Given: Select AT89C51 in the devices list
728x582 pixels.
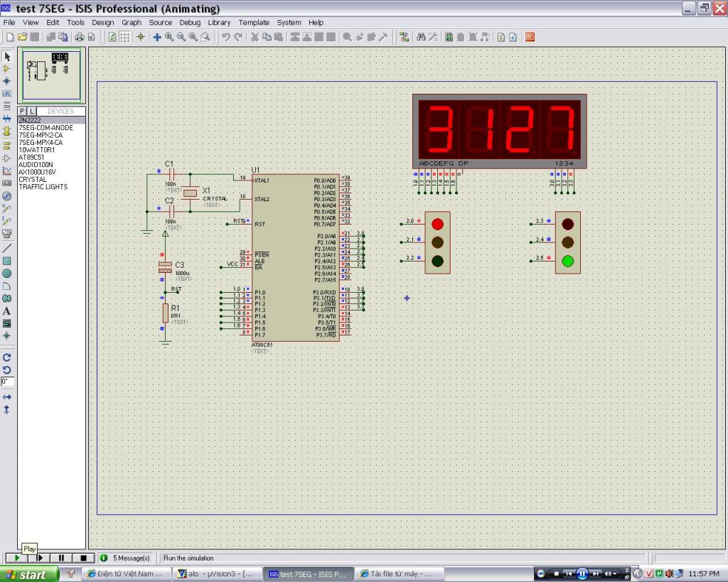Looking at the screenshot, I should 31,157.
